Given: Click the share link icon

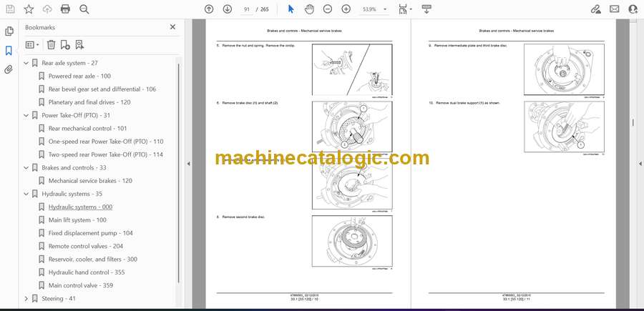Looking at the screenshot, I should coord(595,9).
